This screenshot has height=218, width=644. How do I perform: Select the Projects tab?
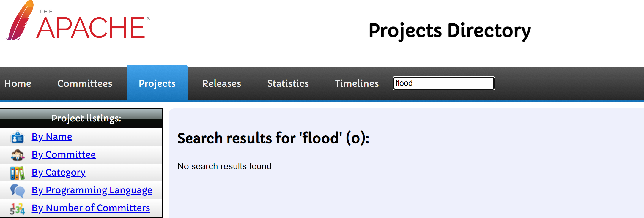157,84
